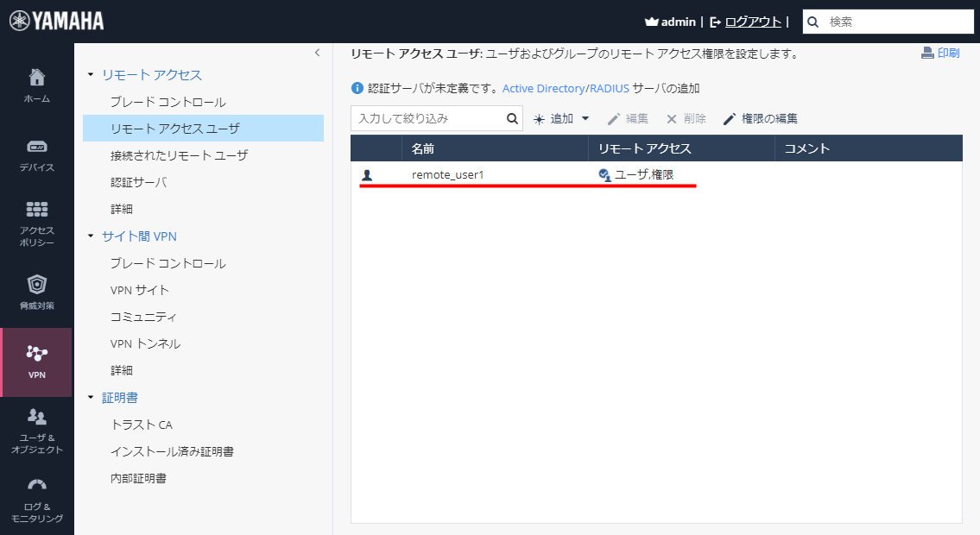Image resolution: width=980 pixels, height=535 pixels.
Task: Collapse the navigation panel with the chevron
Action: point(317,53)
